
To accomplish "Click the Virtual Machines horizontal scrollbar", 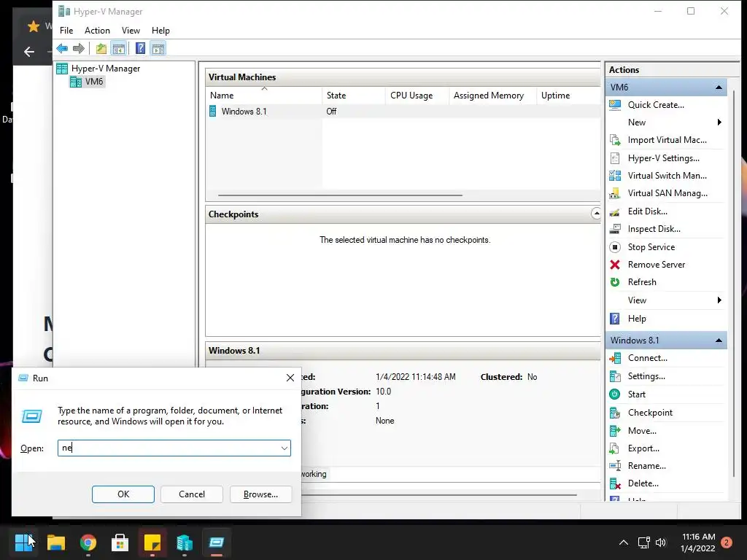I will 340,195.
